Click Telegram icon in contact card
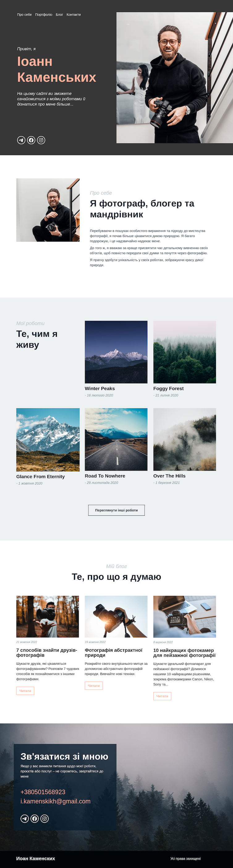This screenshot has height=868, width=233. 25,819
